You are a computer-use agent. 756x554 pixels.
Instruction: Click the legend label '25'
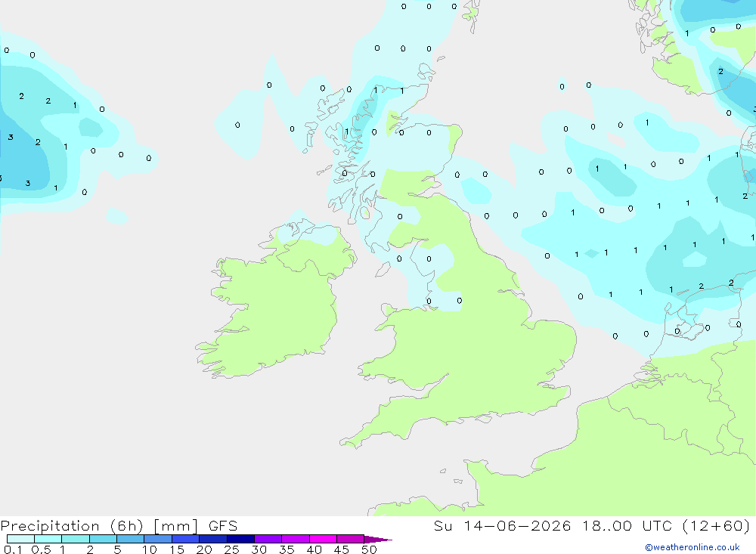tap(231, 549)
